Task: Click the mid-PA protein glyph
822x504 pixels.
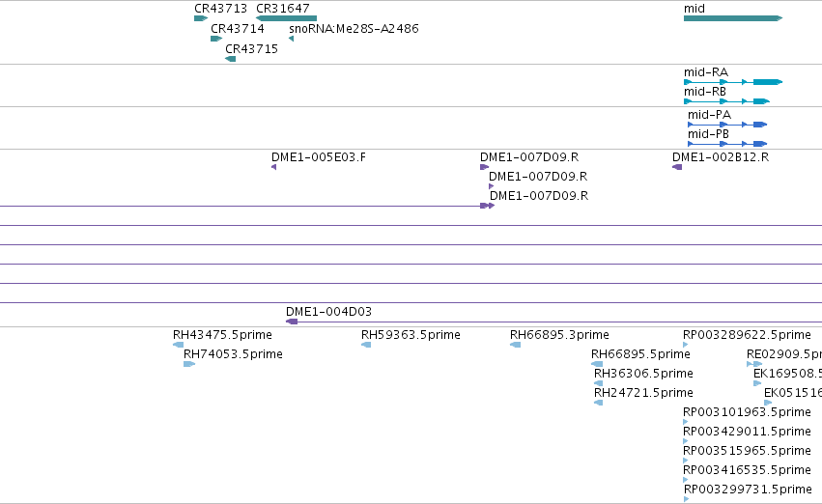Action: (x=727, y=125)
